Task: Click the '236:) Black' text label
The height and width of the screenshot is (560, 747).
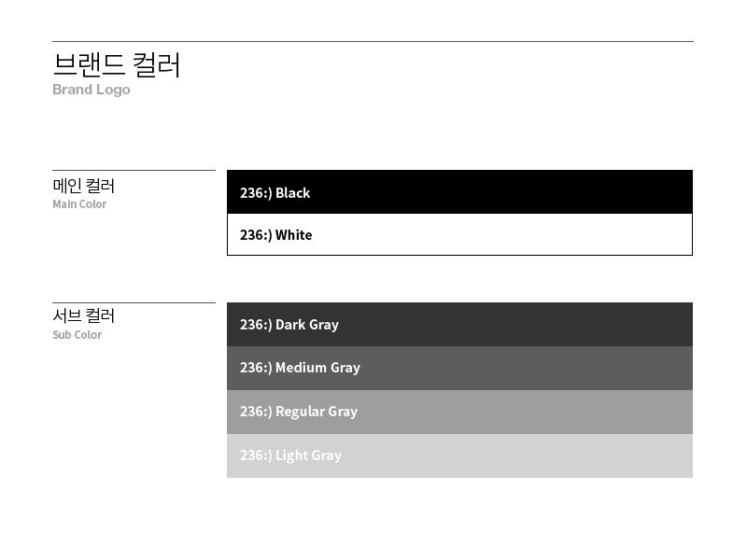Action: pos(275,193)
